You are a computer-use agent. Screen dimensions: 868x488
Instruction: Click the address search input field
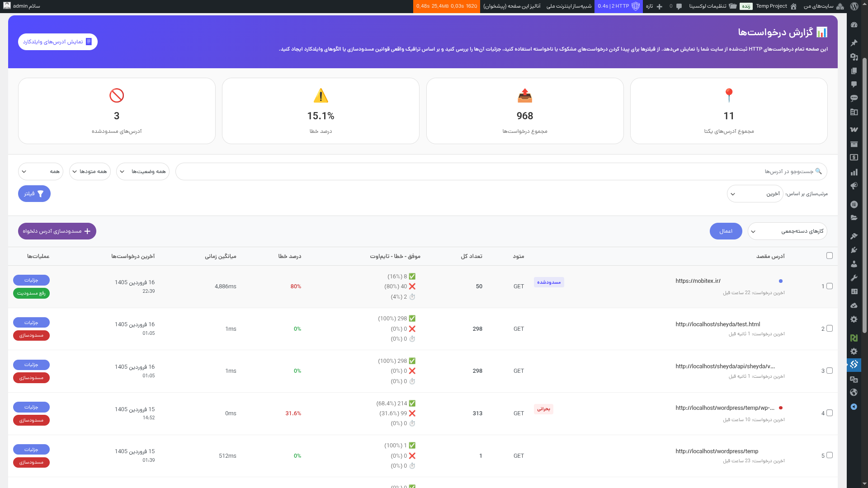501,172
